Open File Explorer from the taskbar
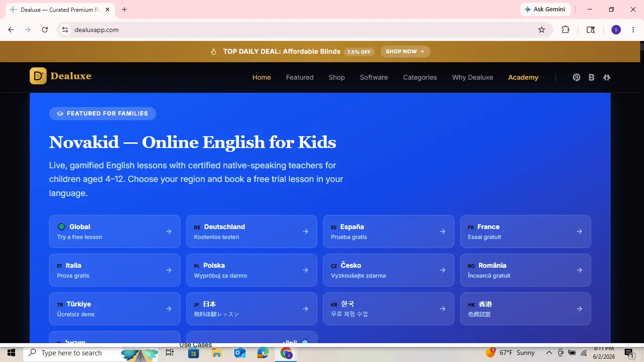644x362 pixels. [216, 353]
